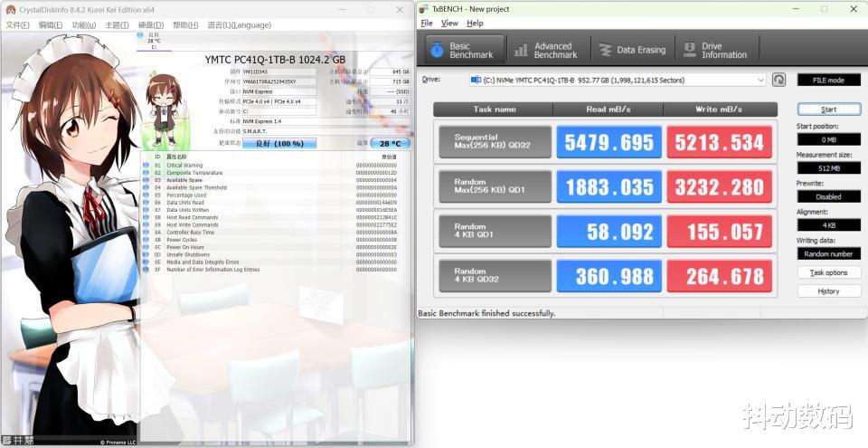Click Random Max(256 KB) QD1 task button

click(495, 186)
